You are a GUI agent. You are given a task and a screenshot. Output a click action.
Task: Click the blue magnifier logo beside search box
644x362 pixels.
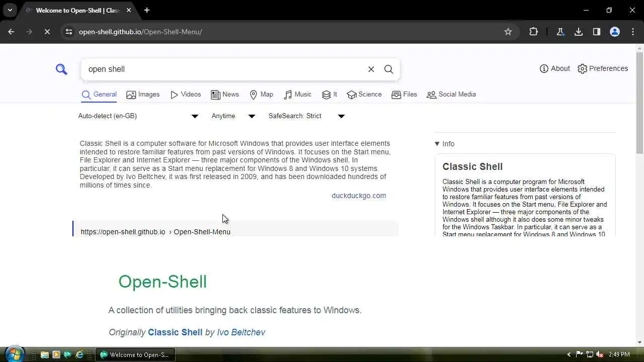[x=61, y=69]
